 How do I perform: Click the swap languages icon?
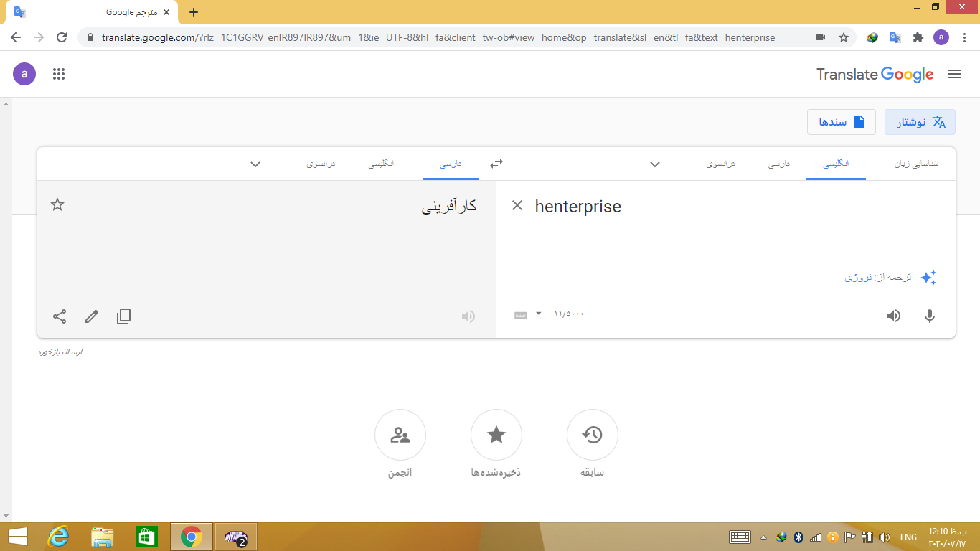[x=496, y=164]
